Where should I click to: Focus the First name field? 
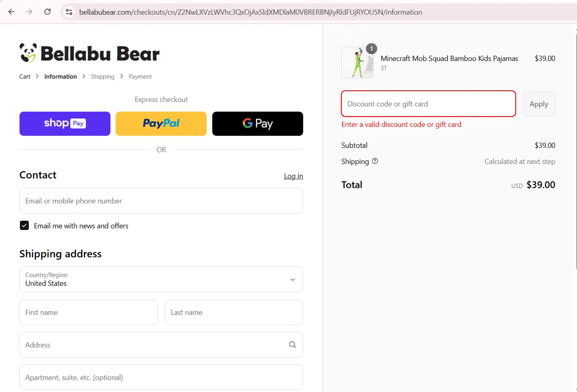pos(88,312)
